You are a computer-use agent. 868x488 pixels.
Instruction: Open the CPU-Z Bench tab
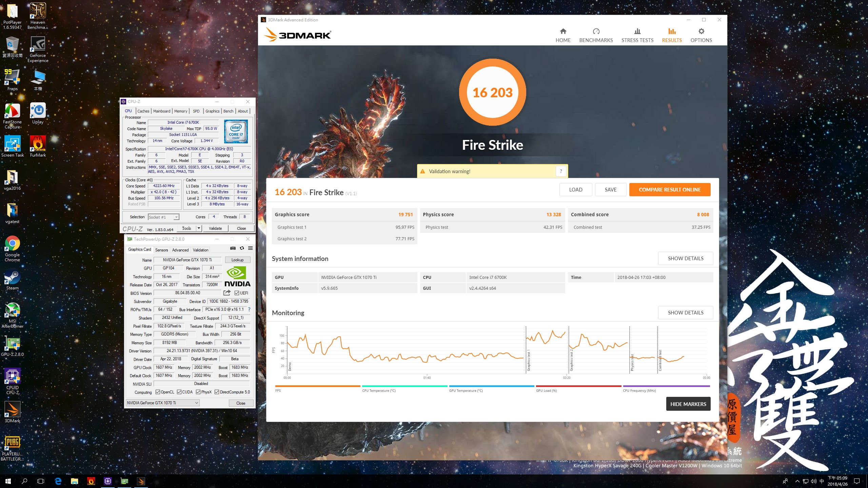pos(228,111)
